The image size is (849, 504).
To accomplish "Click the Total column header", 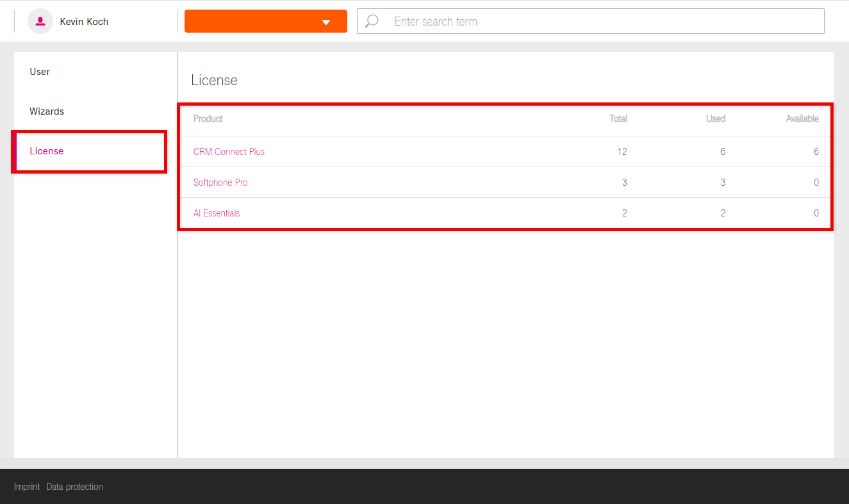I will click(618, 118).
